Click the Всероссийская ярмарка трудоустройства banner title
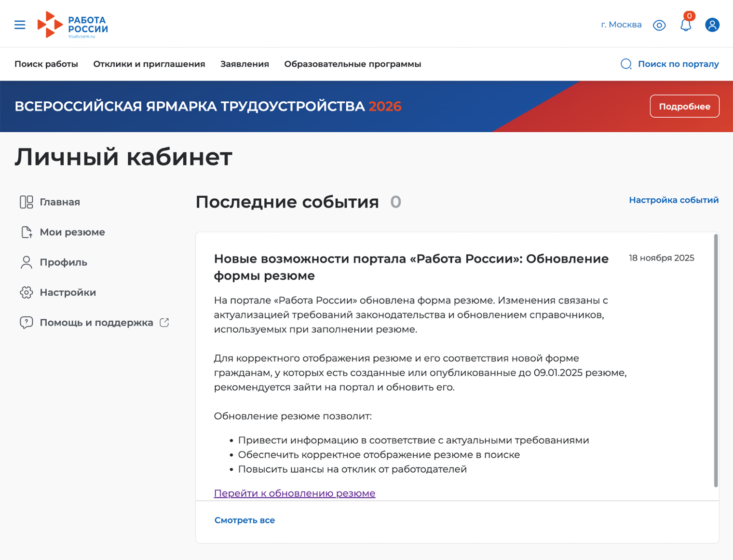Screen dimensions: 733x560 (208, 106)
